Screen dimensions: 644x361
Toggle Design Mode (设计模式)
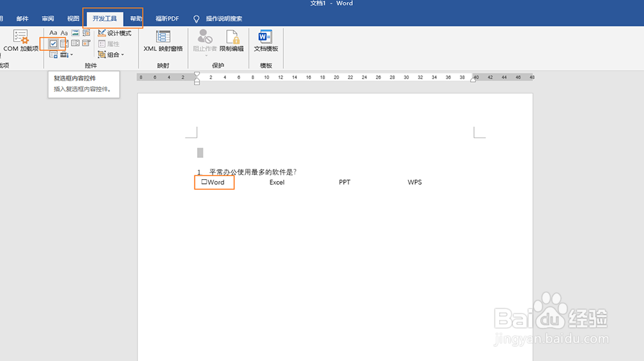(115, 33)
